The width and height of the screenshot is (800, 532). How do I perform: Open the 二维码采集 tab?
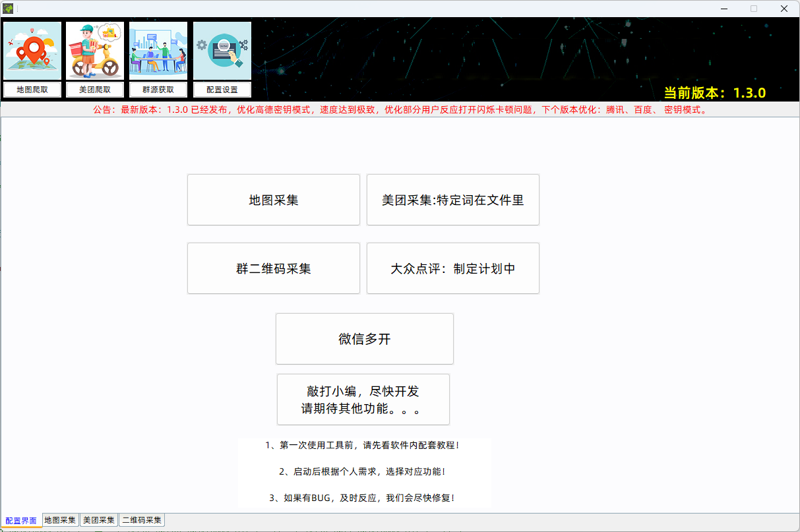142,520
